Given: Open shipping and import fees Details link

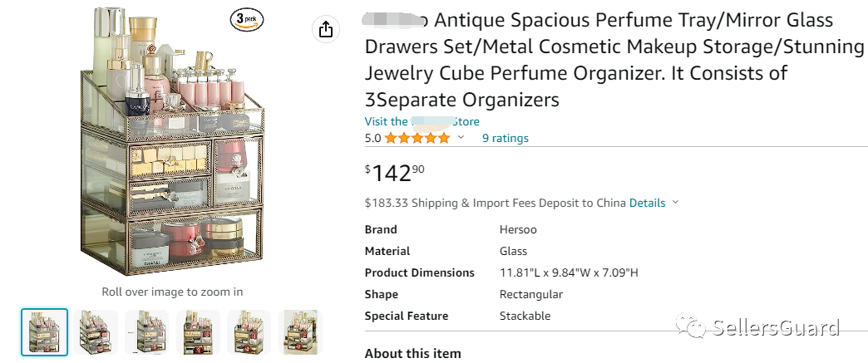Looking at the screenshot, I should [647, 203].
